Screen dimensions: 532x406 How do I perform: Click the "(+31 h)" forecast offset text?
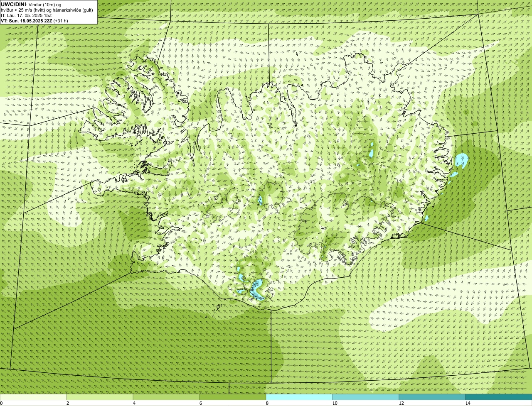coord(61,21)
